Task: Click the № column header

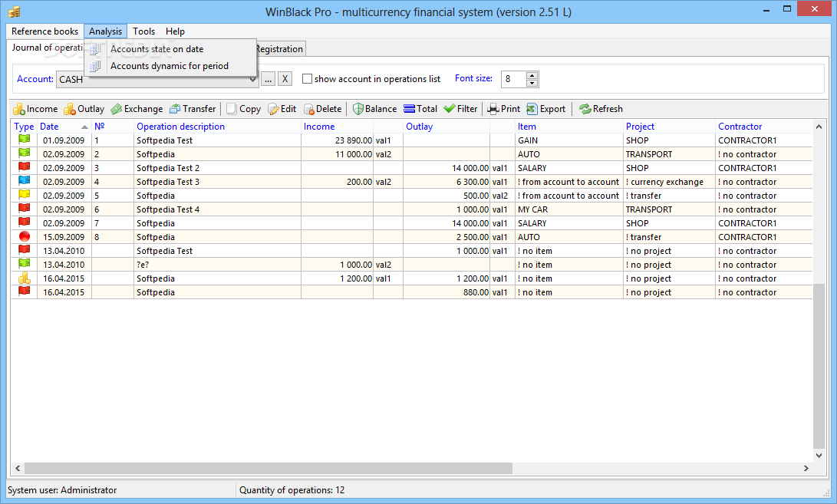Action: click(x=113, y=127)
